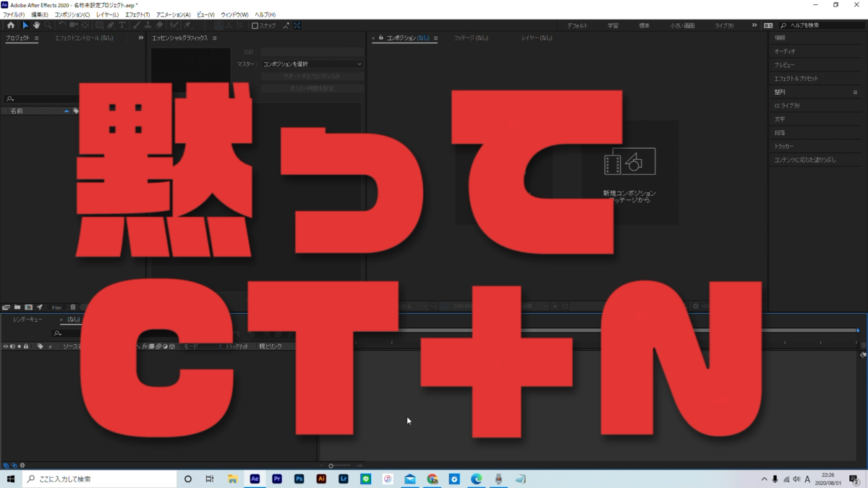Click the label tag icon in timeline header
This screenshot has height=488, width=868.
coord(41,346)
